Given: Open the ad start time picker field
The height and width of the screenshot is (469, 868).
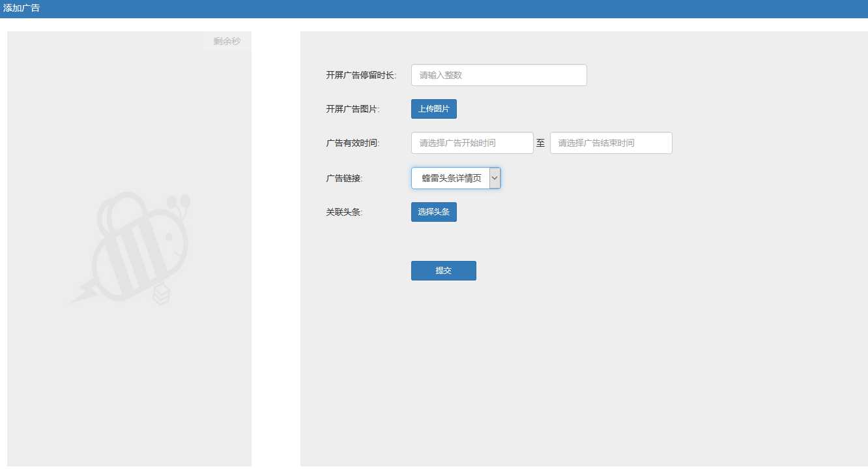Looking at the screenshot, I should (472, 143).
